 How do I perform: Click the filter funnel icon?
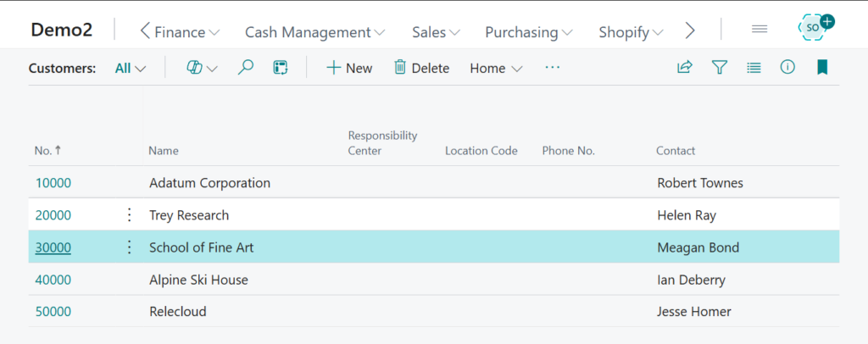tap(720, 68)
